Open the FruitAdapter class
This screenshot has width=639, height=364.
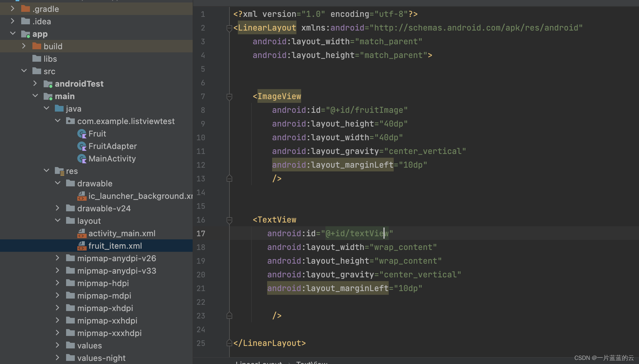(112, 146)
